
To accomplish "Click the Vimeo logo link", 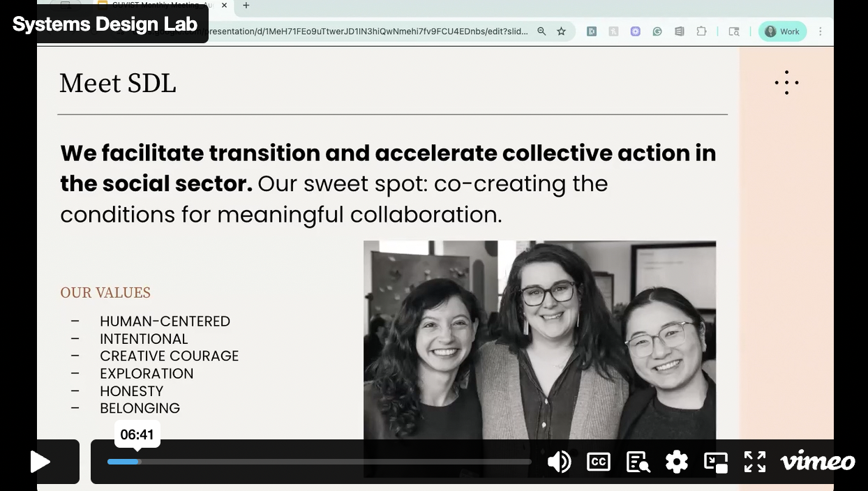I will pyautogui.click(x=817, y=462).
